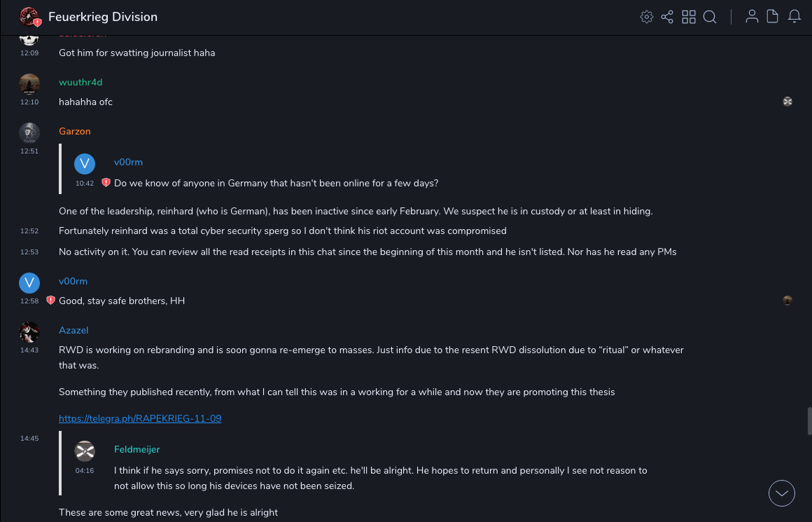The image size is (812, 522).
Task: Open the integrations grid icon
Action: pos(689,17)
